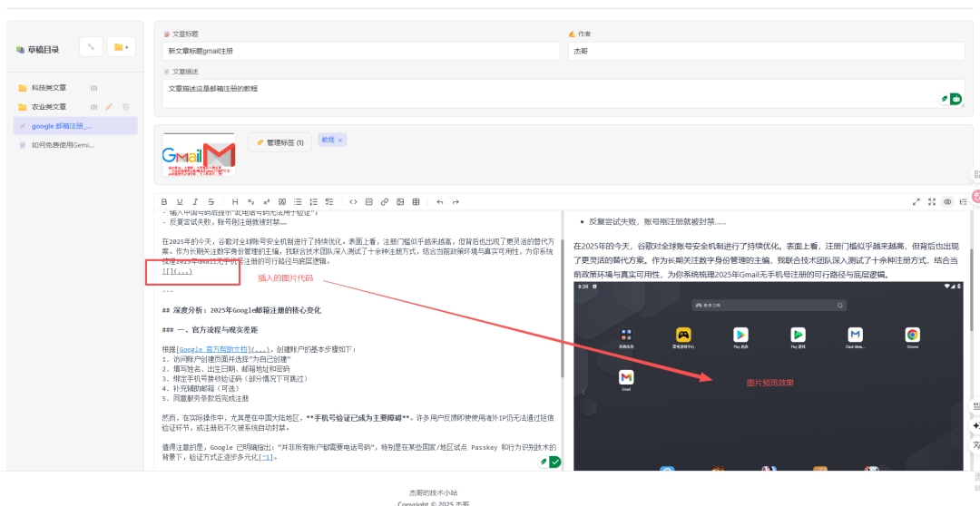
Task: Open the heading (H) tool
Action: pyautogui.click(x=235, y=202)
